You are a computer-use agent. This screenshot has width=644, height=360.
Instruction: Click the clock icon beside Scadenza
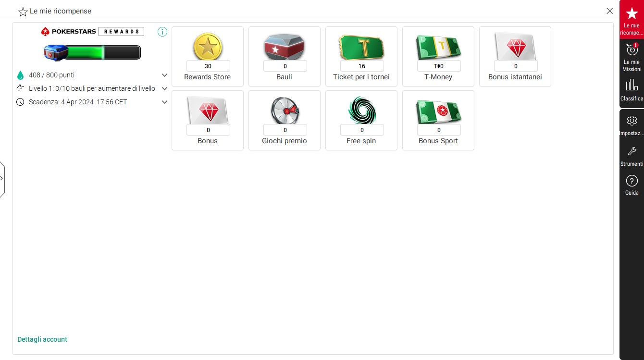coord(20,102)
